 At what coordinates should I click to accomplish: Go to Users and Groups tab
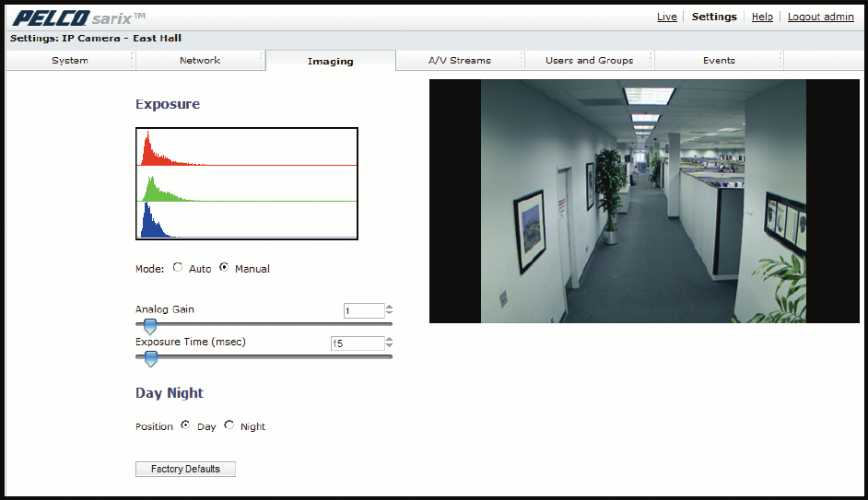tap(590, 60)
